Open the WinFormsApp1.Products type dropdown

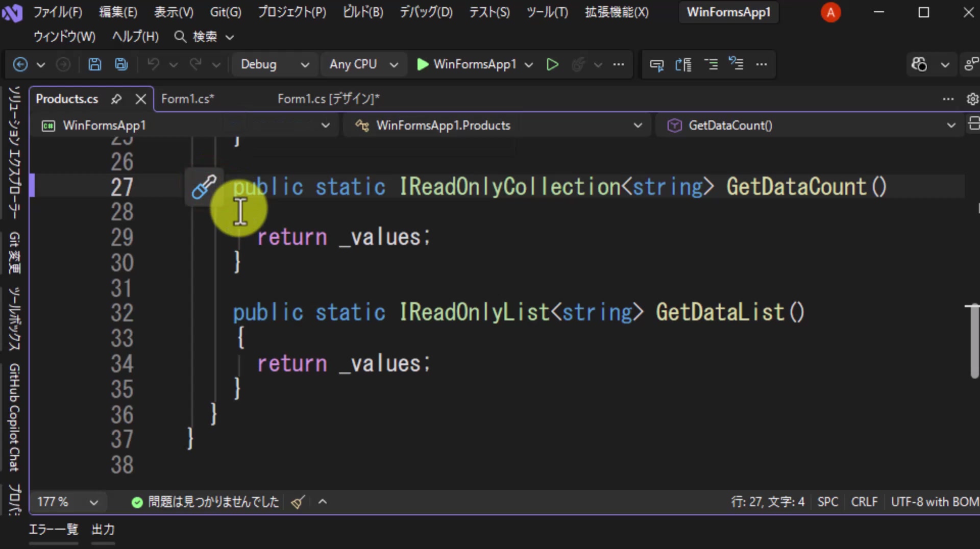[x=498, y=126]
